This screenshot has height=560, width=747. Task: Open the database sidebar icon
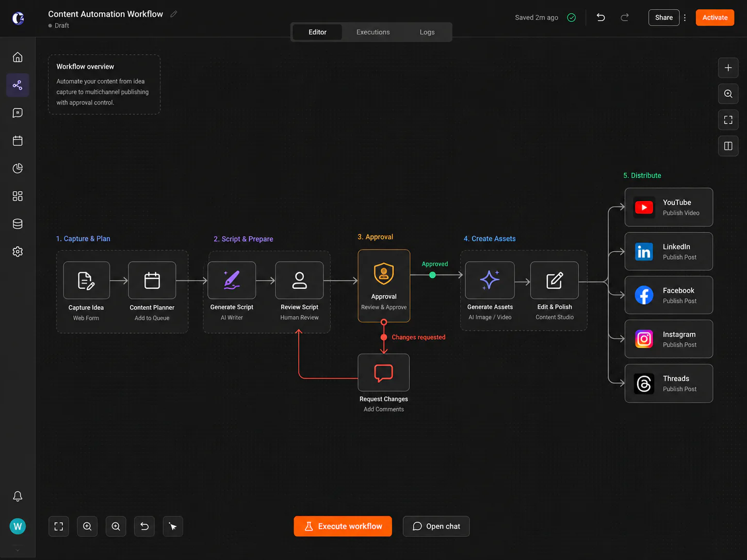pos(18,224)
